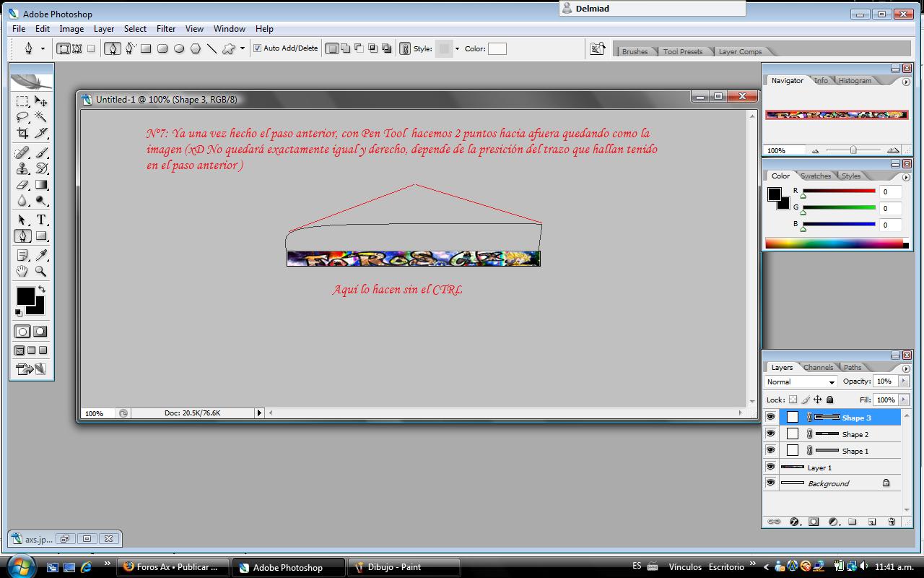924x578 pixels.
Task: Click the options bar Color swatch
Action: click(x=497, y=48)
